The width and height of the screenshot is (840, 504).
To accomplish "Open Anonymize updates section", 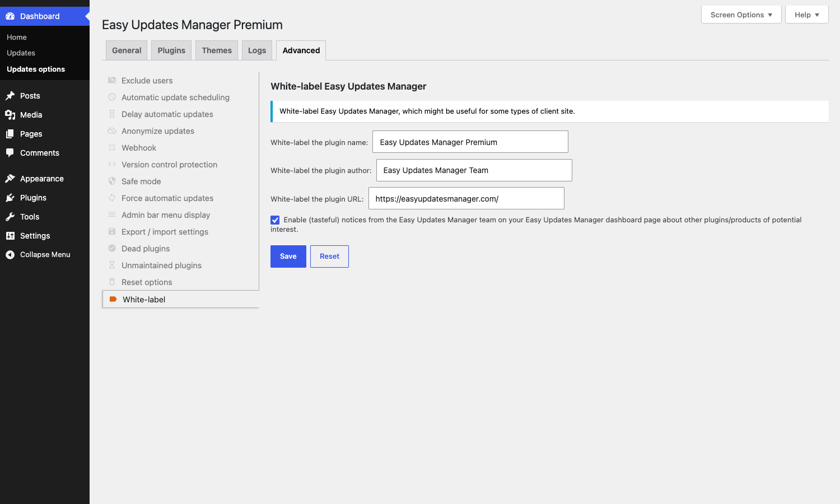I will (x=158, y=131).
